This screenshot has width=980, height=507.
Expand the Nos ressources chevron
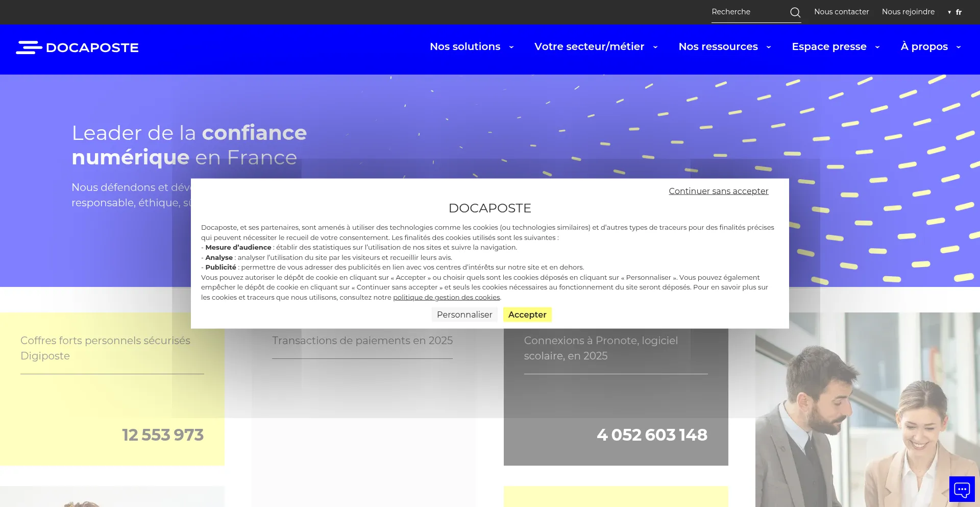[768, 47]
